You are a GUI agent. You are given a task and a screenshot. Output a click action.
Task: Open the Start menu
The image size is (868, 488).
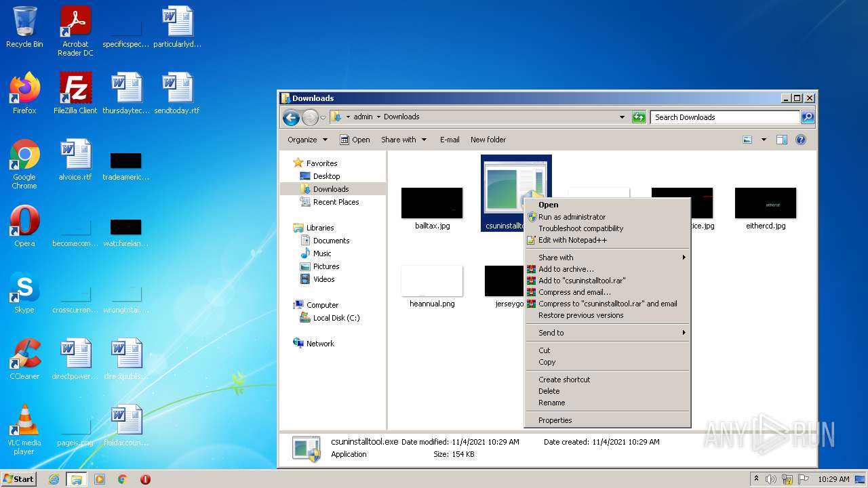18,479
